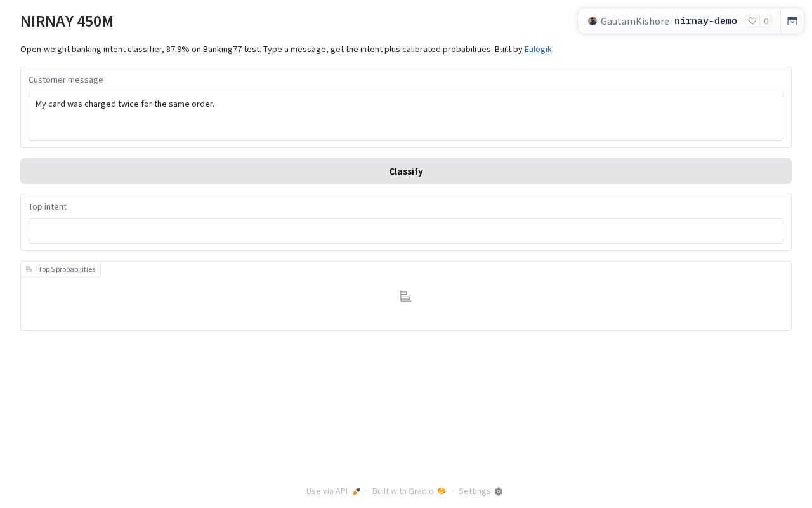812x508 pixels.
Task: Open the nirnay-demo space link
Action: 705,21
